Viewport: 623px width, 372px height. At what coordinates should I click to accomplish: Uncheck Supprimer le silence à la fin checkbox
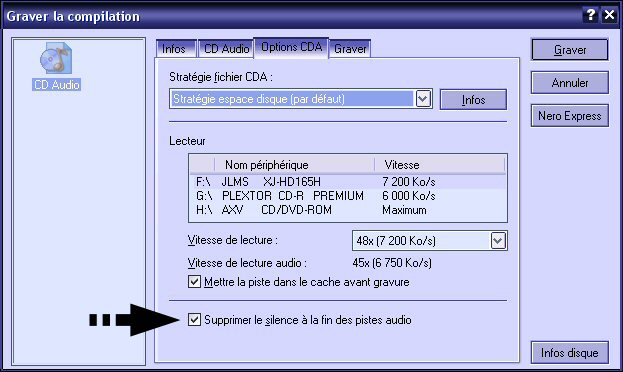click(x=194, y=320)
